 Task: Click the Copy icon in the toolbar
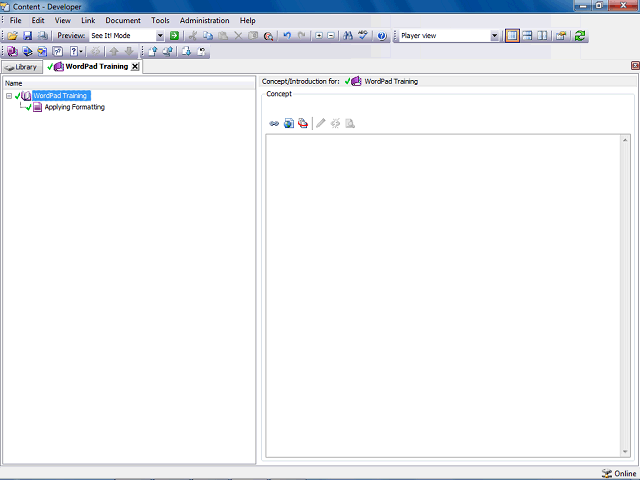point(208,36)
